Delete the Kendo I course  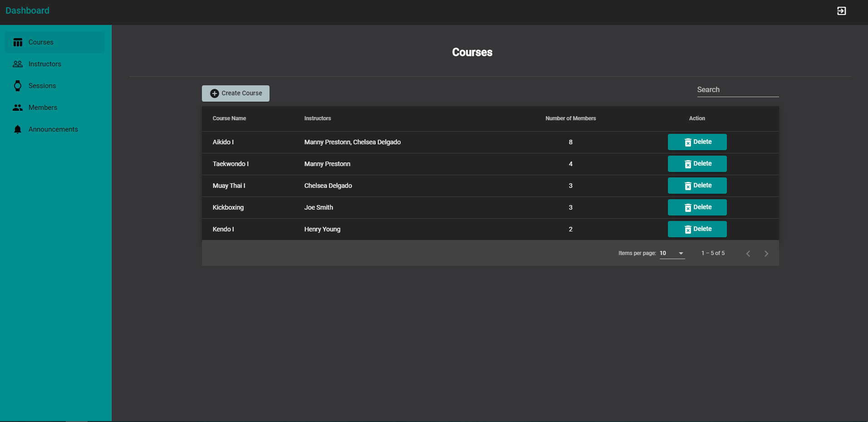[697, 229]
